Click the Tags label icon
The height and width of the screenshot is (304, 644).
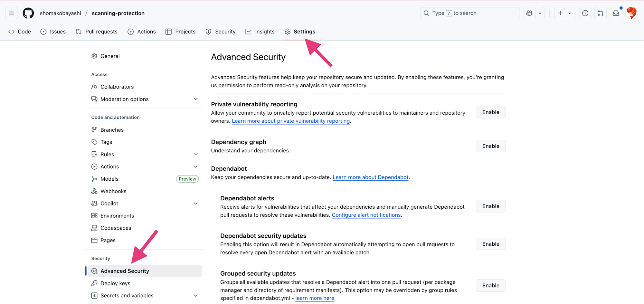(94, 142)
